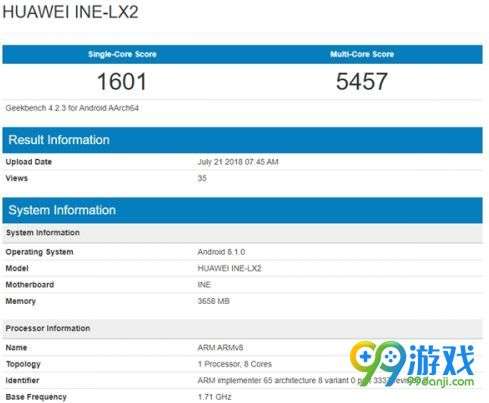The image size is (489, 403).
Task: Click the single-core score value 1601
Action: click(x=122, y=82)
